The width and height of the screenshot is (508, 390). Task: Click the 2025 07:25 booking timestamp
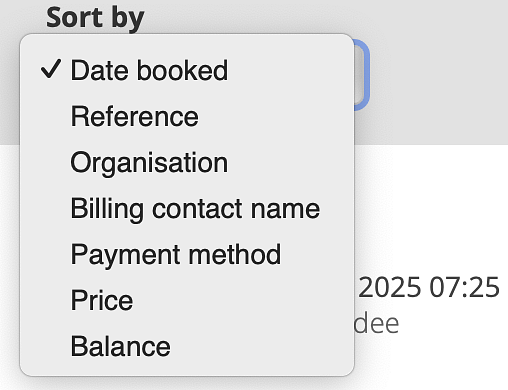pos(429,287)
